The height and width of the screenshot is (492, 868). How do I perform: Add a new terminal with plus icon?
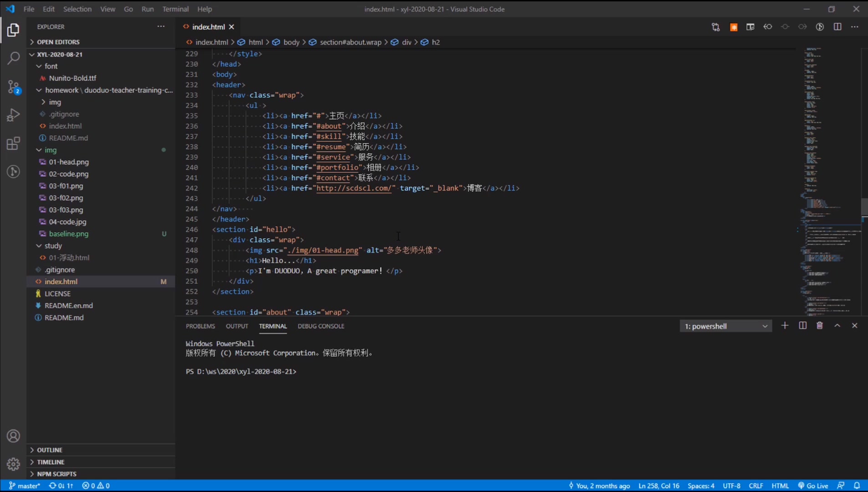pyautogui.click(x=785, y=326)
